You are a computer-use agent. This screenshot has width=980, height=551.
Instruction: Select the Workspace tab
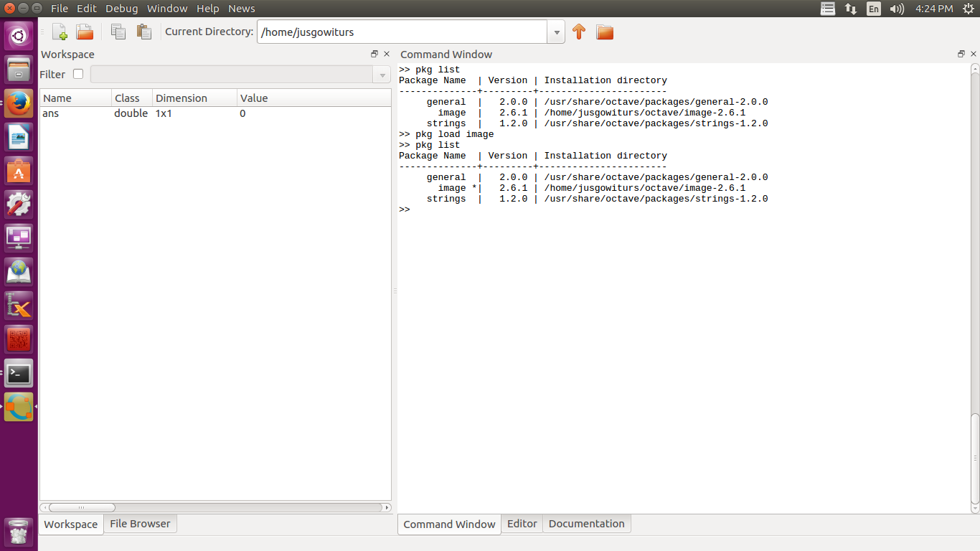point(70,524)
